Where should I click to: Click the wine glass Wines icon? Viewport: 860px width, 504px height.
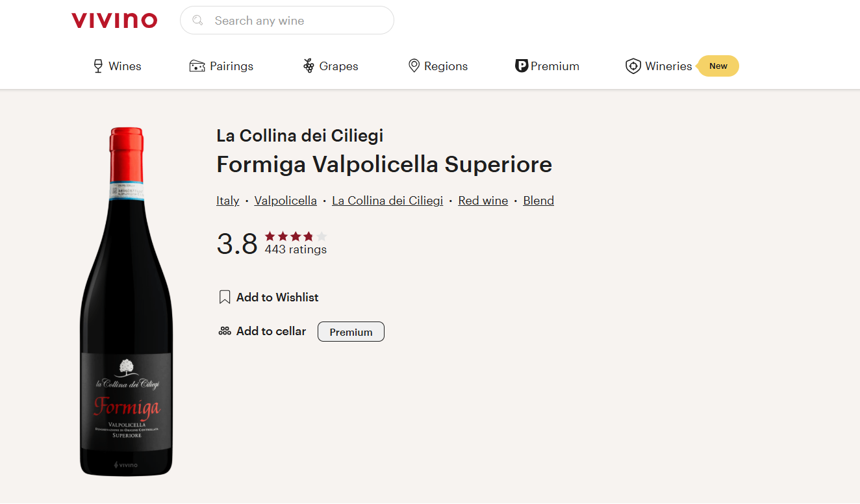98,66
